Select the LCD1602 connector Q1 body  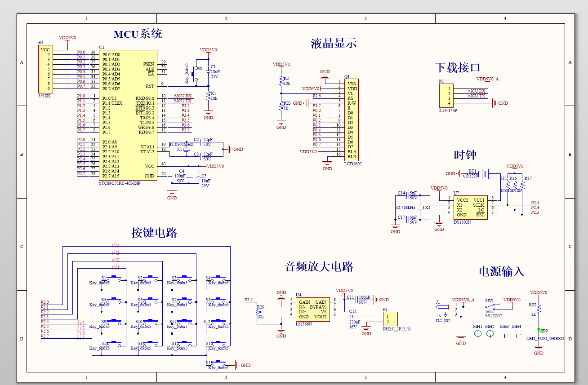351,120
